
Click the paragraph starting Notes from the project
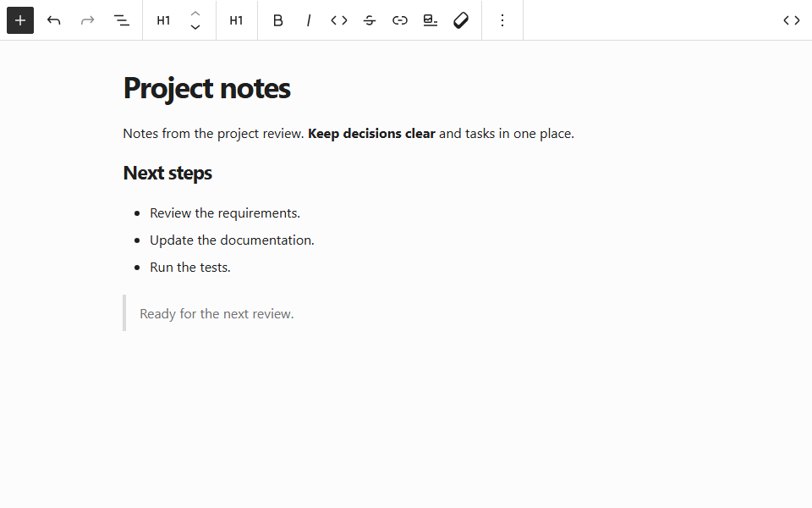point(348,133)
